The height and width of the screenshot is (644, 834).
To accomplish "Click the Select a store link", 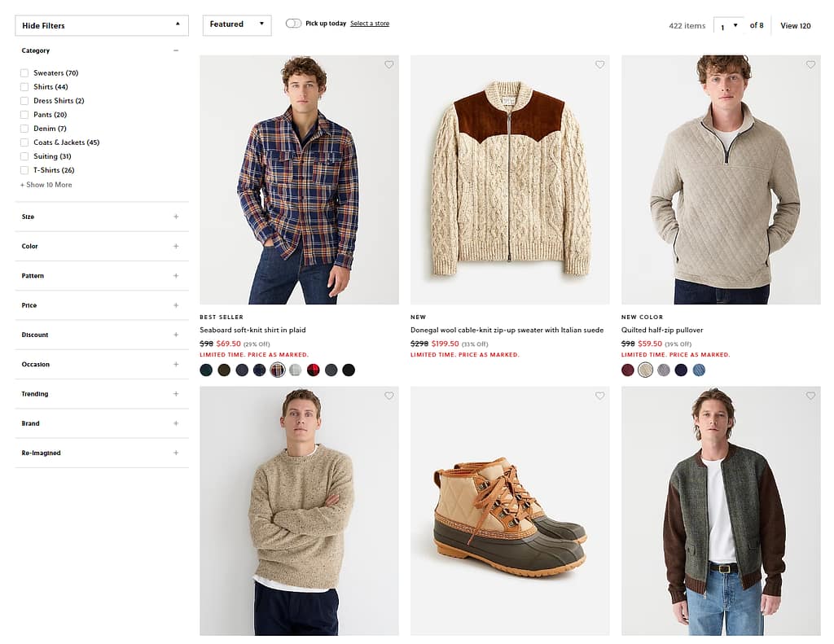I will pyautogui.click(x=370, y=24).
